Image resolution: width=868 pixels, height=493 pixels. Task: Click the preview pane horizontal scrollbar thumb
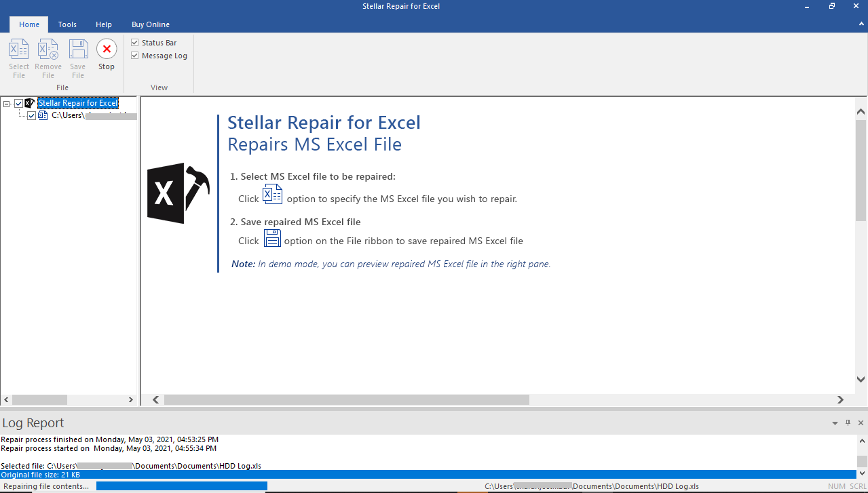point(347,400)
